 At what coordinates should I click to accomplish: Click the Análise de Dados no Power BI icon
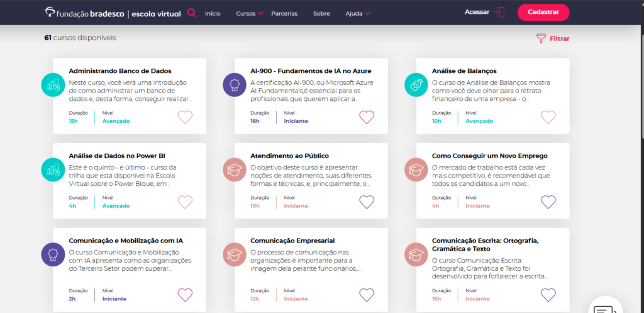click(x=53, y=170)
